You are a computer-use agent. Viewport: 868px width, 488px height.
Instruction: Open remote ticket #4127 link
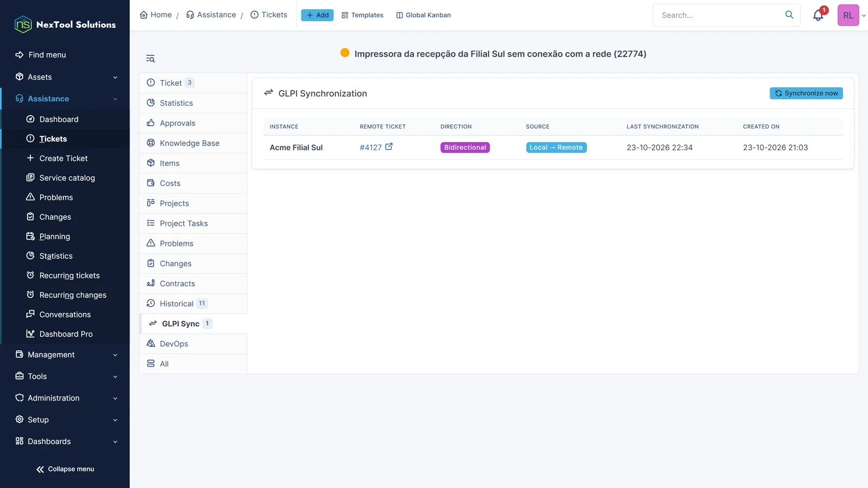[x=371, y=147]
